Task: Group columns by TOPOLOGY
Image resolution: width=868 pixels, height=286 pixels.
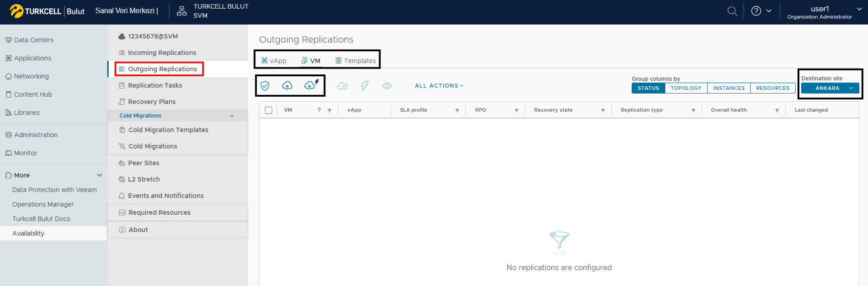Action: click(x=686, y=88)
